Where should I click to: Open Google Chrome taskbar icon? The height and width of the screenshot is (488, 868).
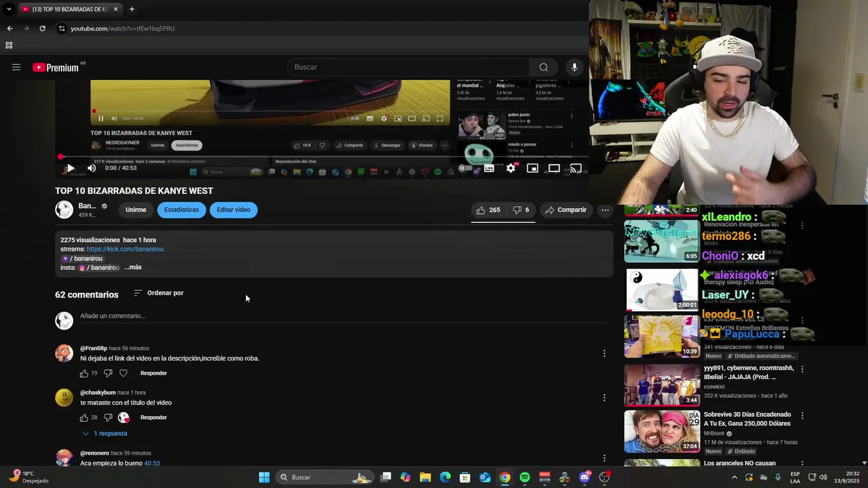point(505,477)
